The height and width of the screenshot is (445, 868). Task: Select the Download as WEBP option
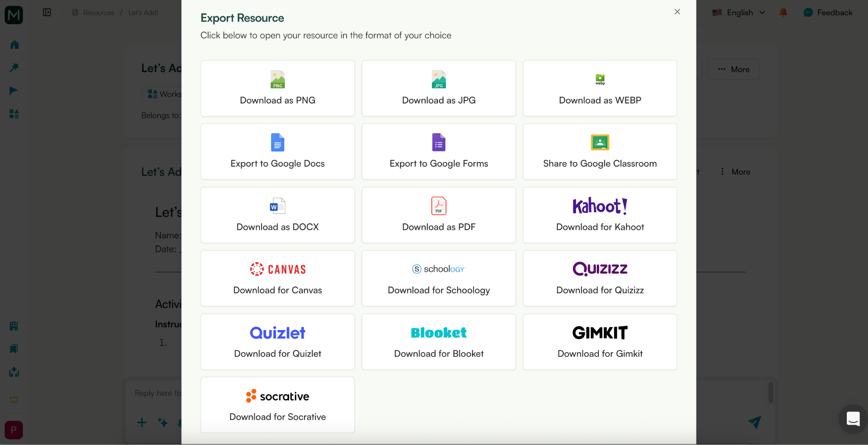[600, 88]
